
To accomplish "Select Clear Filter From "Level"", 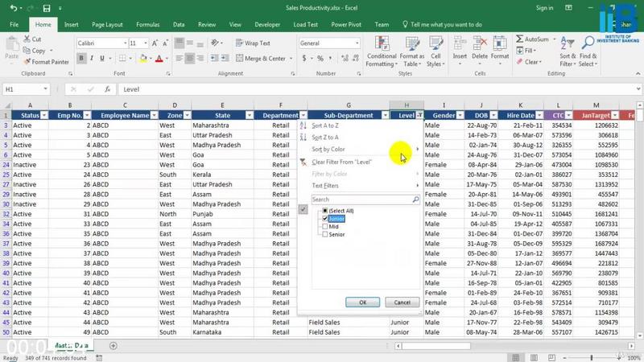I will (341, 162).
